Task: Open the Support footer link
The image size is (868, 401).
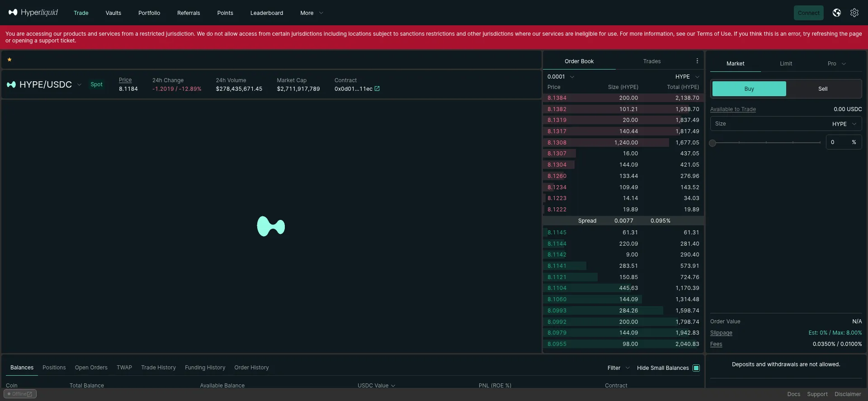Action: pos(817,394)
